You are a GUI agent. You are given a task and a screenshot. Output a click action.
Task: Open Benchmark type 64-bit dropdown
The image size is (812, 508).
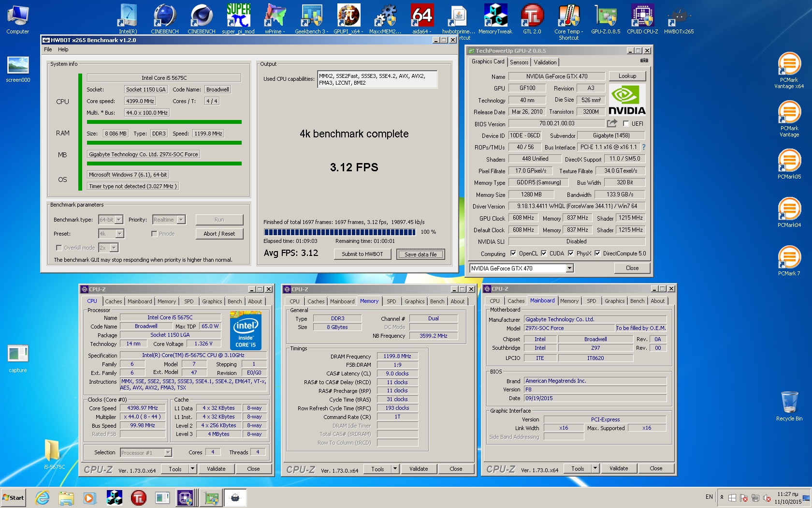(111, 220)
